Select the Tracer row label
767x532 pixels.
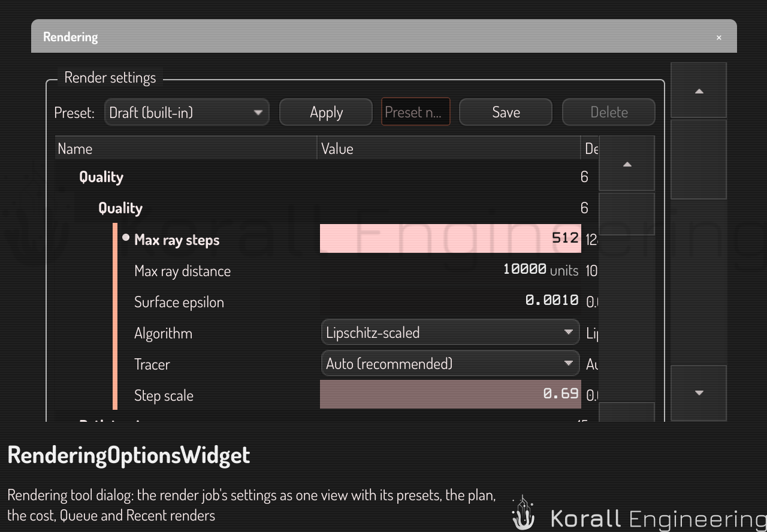[152, 364]
